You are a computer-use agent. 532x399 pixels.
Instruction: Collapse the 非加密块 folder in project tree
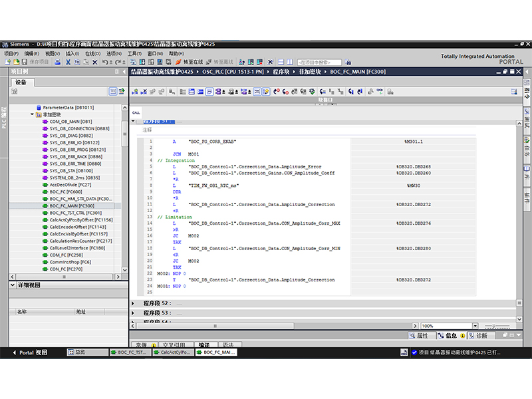coord(32,114)
